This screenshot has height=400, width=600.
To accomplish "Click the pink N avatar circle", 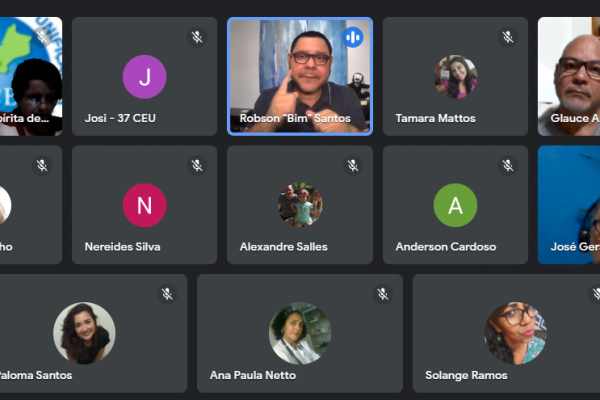I will (144, 205).
